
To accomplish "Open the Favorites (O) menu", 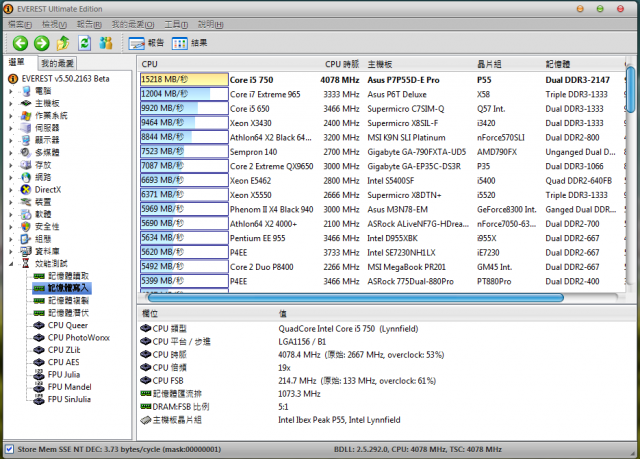I will pos(133,24).
